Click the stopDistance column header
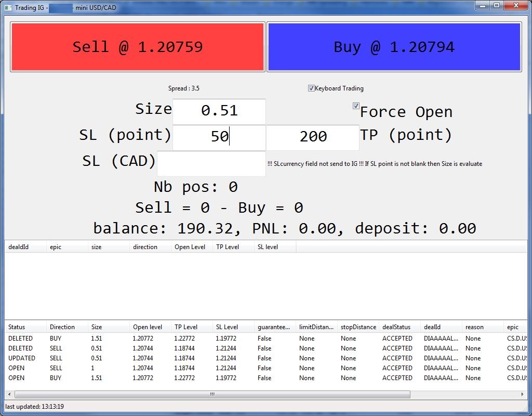The height and width of the screenshot is (416, 532). [x=358, y=327]
